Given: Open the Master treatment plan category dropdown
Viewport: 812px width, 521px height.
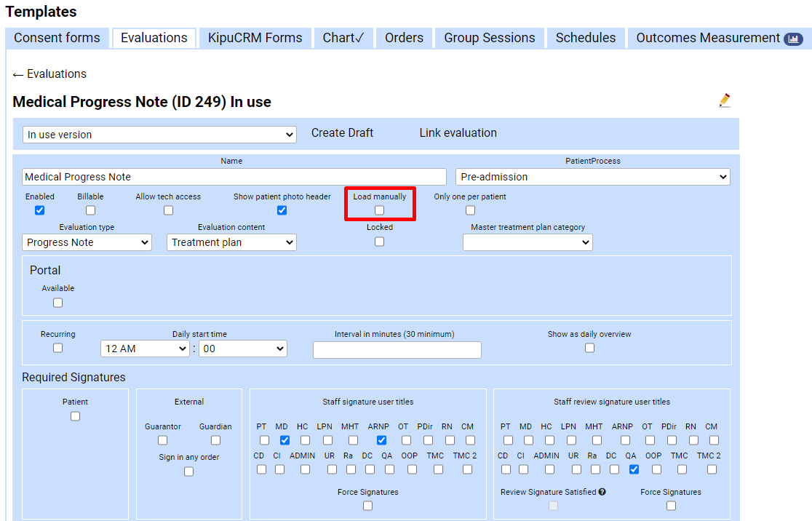Looking at the screenshot, I should (x=528, y=242).
